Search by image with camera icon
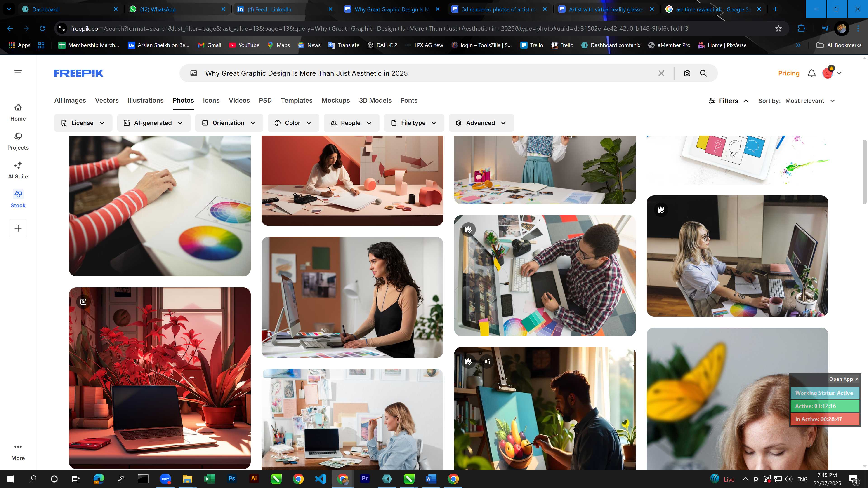This screenshot has height=488, width=868. tap(687, 73)
